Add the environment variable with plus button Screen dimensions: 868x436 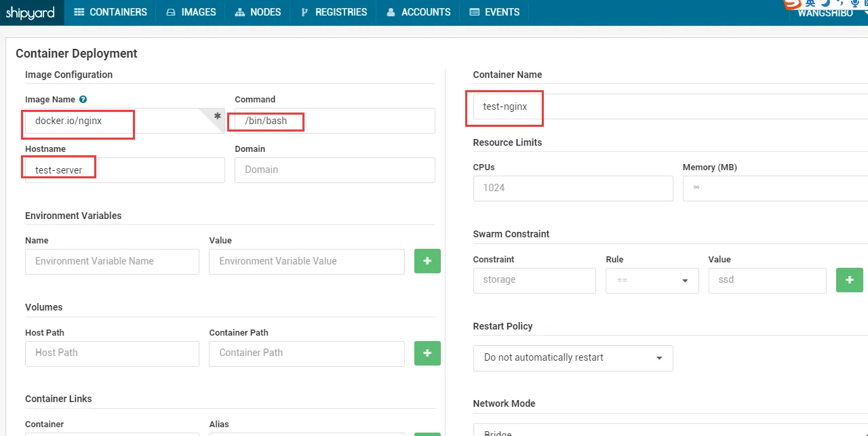tap(427, 261)
